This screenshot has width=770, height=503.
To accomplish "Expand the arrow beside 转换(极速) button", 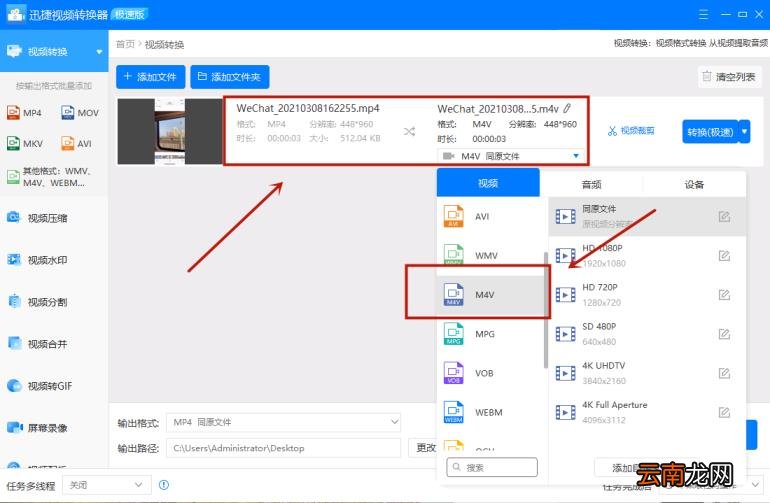I will pyautogui.click(x=744, y=131).
